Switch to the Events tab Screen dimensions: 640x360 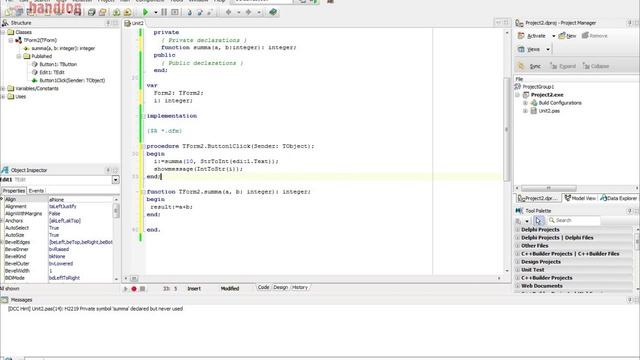(x=36, y=191)
